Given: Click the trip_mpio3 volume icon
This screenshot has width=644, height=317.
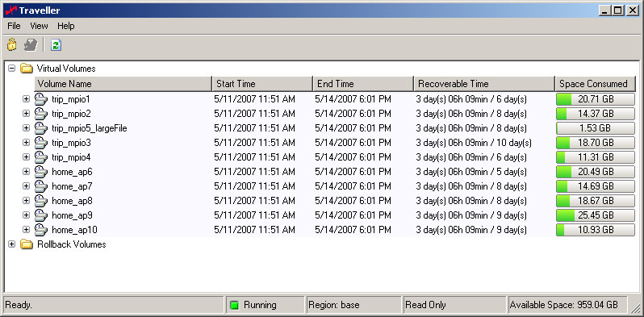Looking at the screenshot, I should pyautogui.click(x=40, y=143).
